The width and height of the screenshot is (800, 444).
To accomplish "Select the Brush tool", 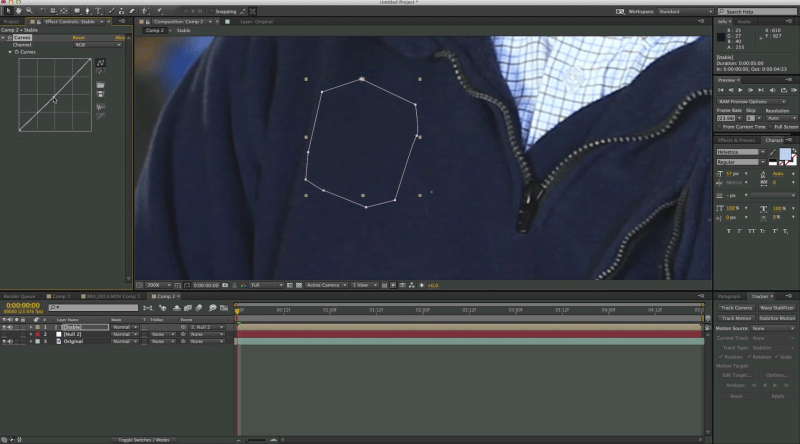I will pos(112,11).
